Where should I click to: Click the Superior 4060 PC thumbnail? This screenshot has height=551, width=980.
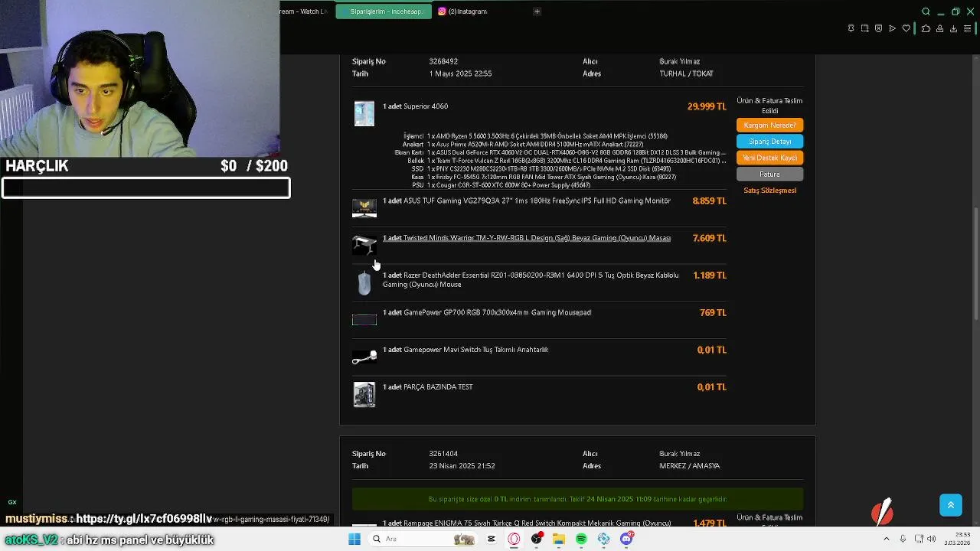[364, 113]
